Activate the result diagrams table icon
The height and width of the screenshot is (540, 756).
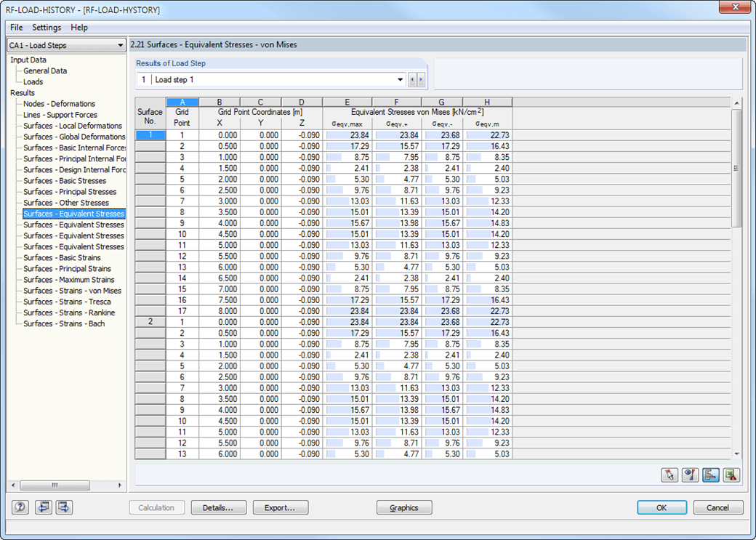point(710,475)
